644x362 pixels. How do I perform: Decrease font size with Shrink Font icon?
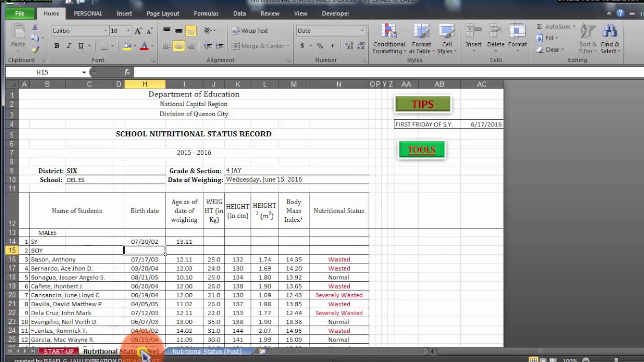(149, 31)
